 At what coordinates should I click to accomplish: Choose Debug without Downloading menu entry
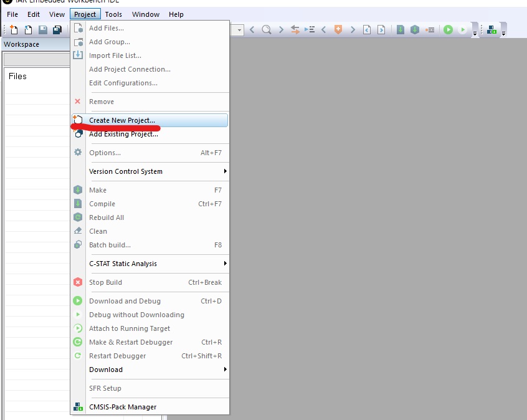(150, 315)
